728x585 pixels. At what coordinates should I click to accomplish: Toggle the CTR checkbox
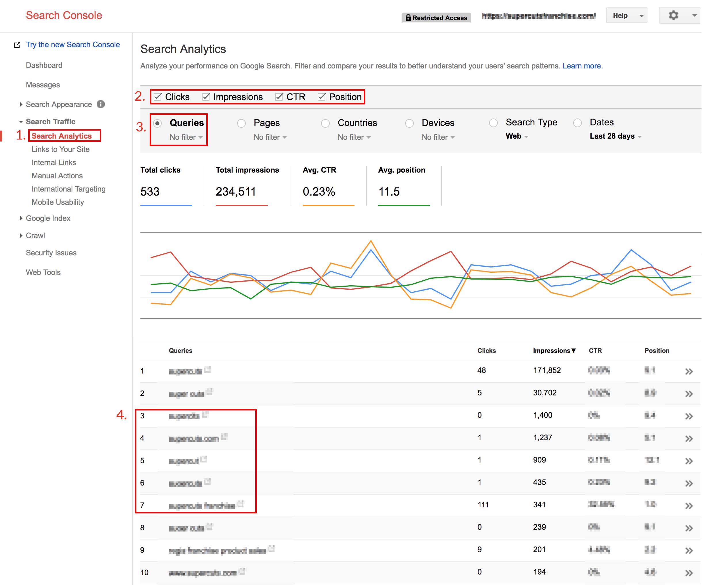(x=279, y=97)
